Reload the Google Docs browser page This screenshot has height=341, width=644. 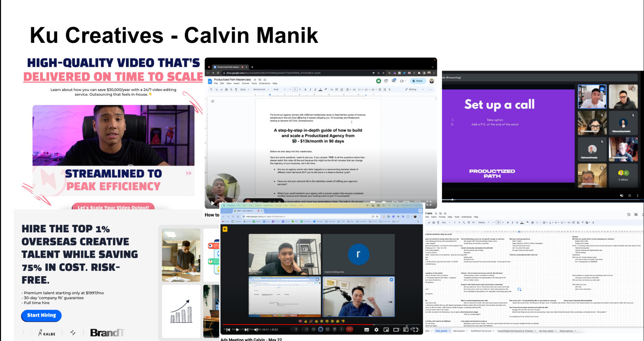pos(218,73)
